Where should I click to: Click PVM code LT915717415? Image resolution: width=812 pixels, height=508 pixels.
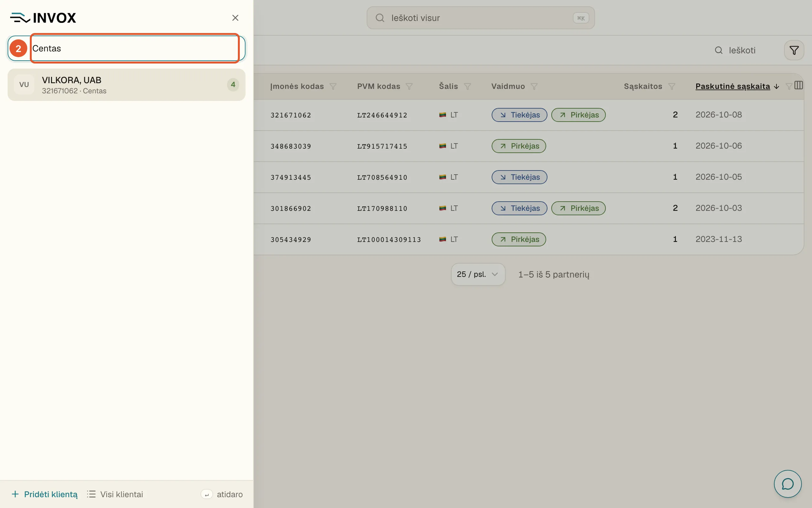382,146
